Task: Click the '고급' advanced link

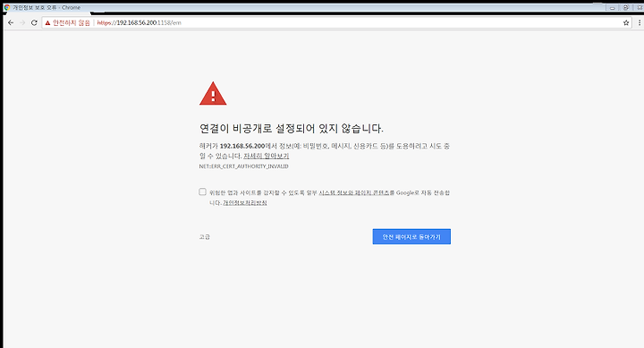Action: (x=205, y=237)
